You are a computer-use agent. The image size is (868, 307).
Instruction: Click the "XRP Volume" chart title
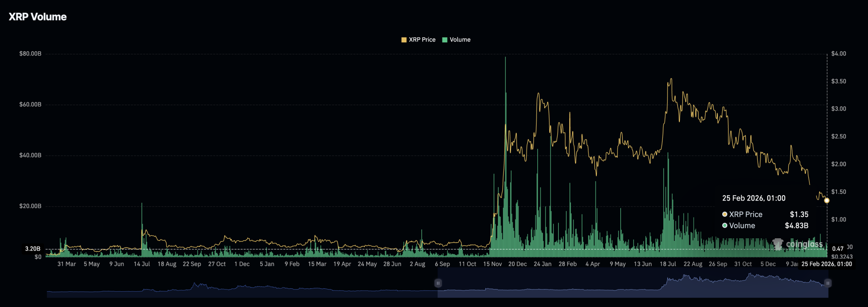click(38, 17)
